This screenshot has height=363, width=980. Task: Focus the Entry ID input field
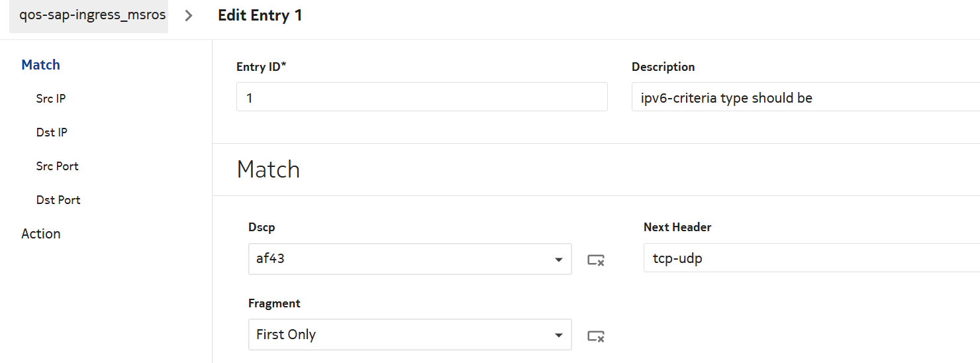pyautogui.click(x=422, y=97)
